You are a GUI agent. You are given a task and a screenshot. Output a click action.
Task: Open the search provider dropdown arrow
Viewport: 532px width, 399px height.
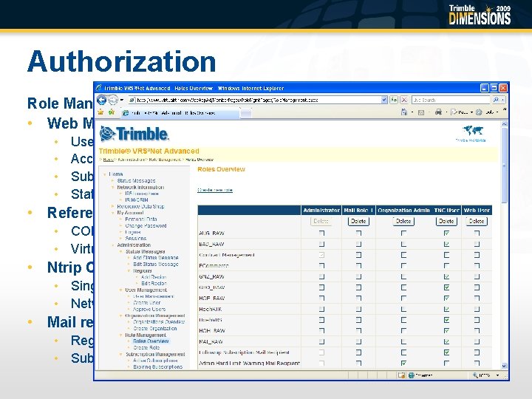[503, 100]
